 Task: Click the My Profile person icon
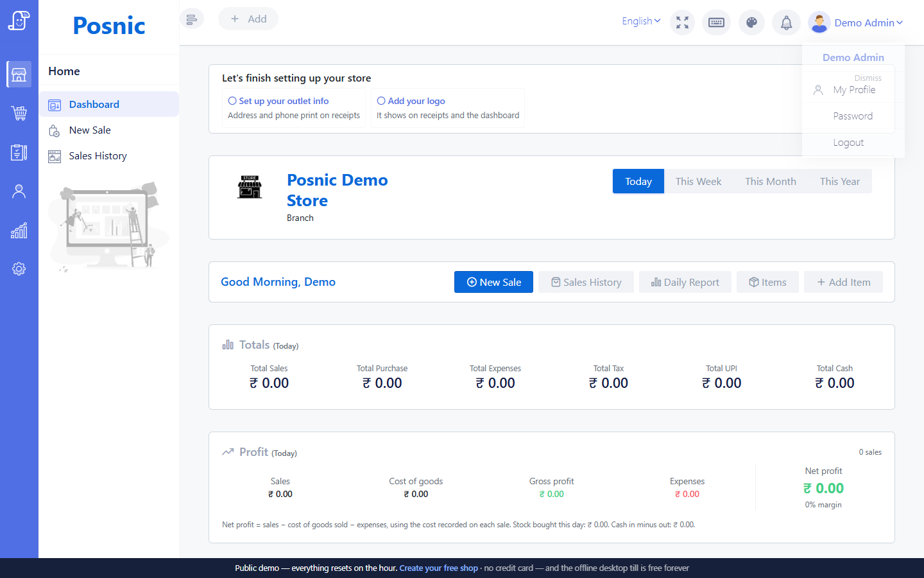point(818,91)
